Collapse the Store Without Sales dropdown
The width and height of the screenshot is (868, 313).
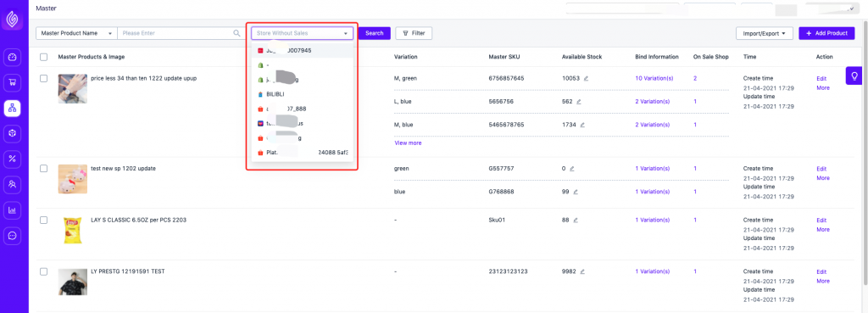(x=302, y=33)
